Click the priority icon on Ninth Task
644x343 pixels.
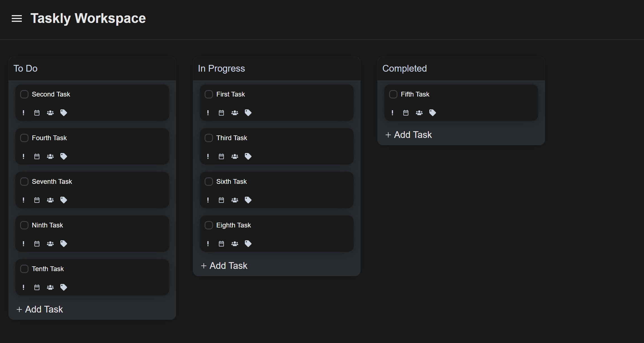[23, 243]
